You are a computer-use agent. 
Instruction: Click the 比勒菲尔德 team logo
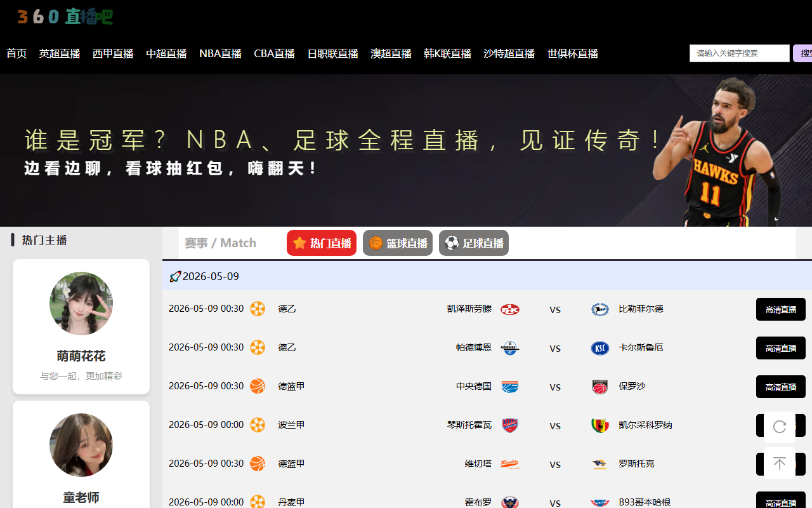[x=599, y=309]
